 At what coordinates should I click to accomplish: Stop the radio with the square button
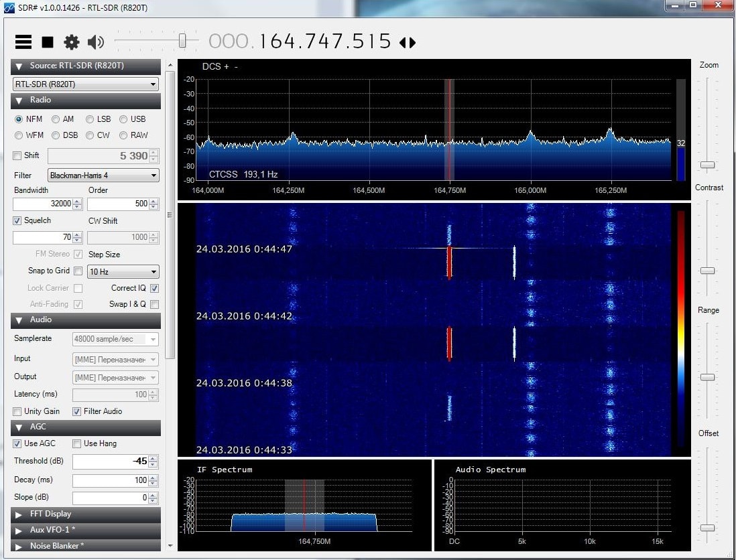click(x=48, y=42)
